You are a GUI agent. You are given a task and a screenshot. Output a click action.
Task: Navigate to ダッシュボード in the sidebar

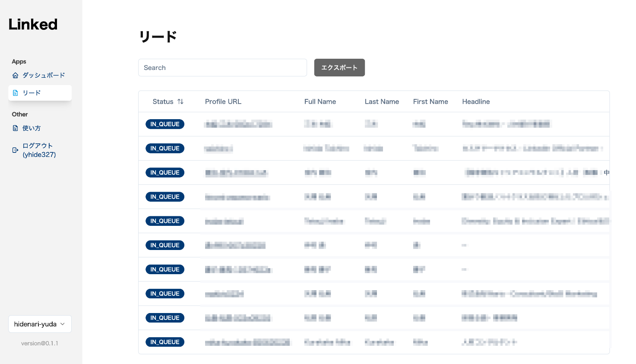(43, 75)
